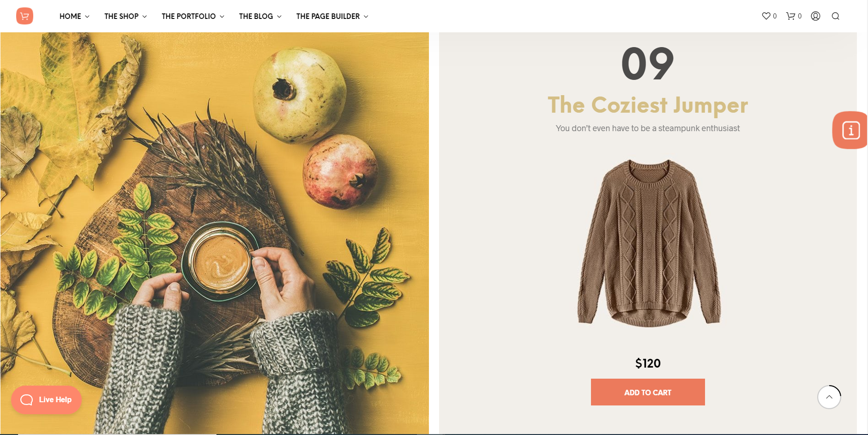Viewport: 868px width, 435px height.
Task: Click the autumn coffee banner image
Action: pyautogui.click(x=215, y=233)
